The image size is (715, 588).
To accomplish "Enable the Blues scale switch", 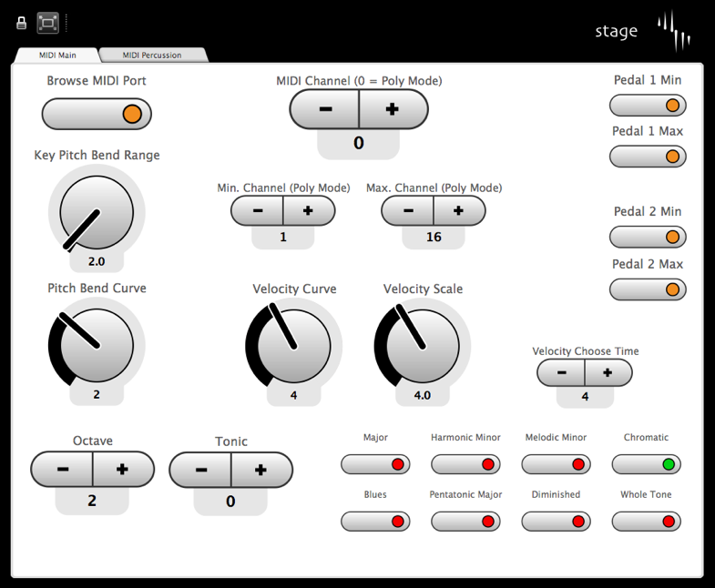I will pyautogui.click(x=375, y=522).
